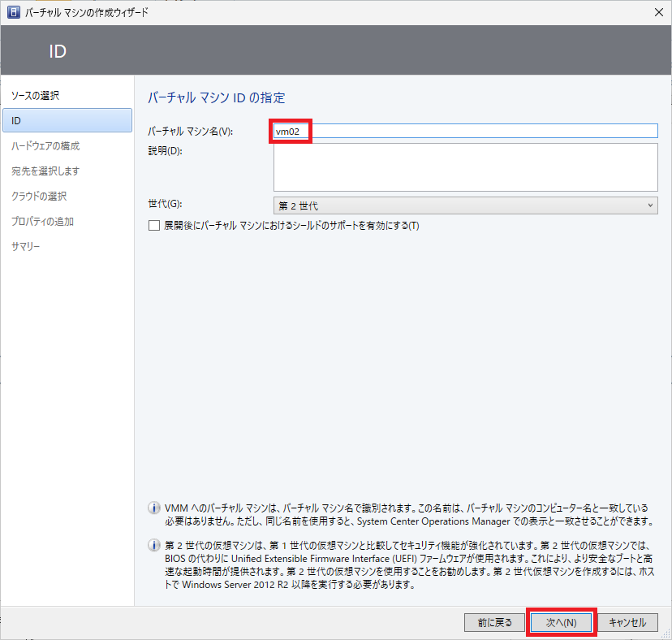Go to ハードウェアの構成 step
Screen dimensions: 672x640
pyautogui.click(x=45, y=146)
